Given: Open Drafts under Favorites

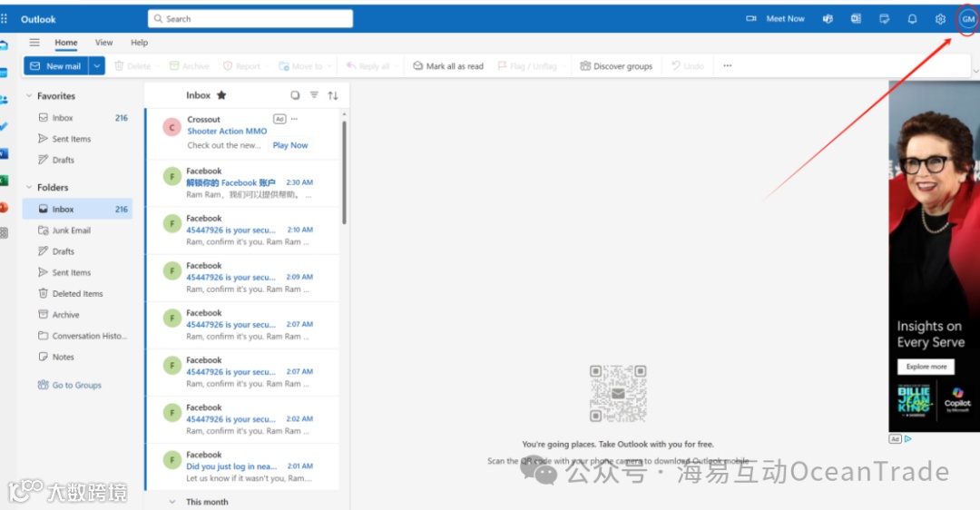Looking at the screenshot, I should pyautogui.click(x=78, y=160).
